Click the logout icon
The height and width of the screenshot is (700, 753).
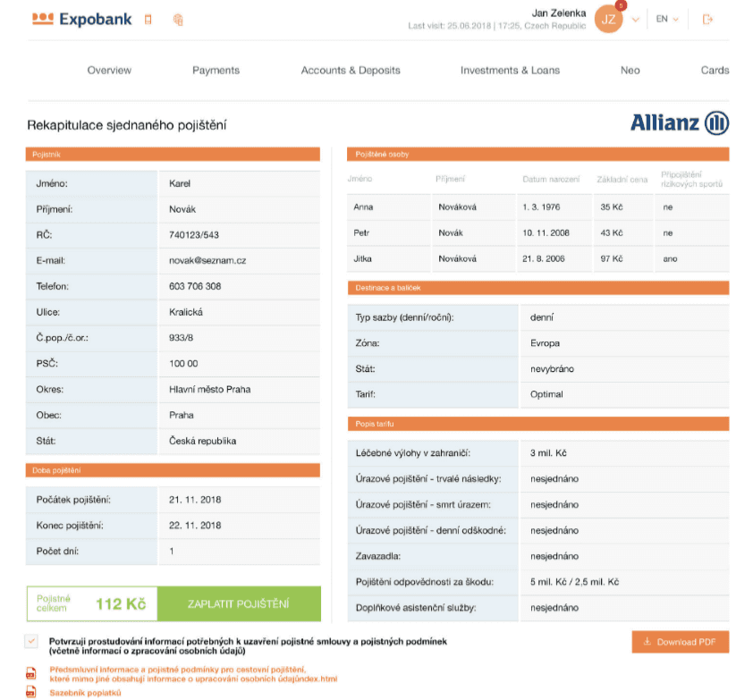tap(707, 19)
